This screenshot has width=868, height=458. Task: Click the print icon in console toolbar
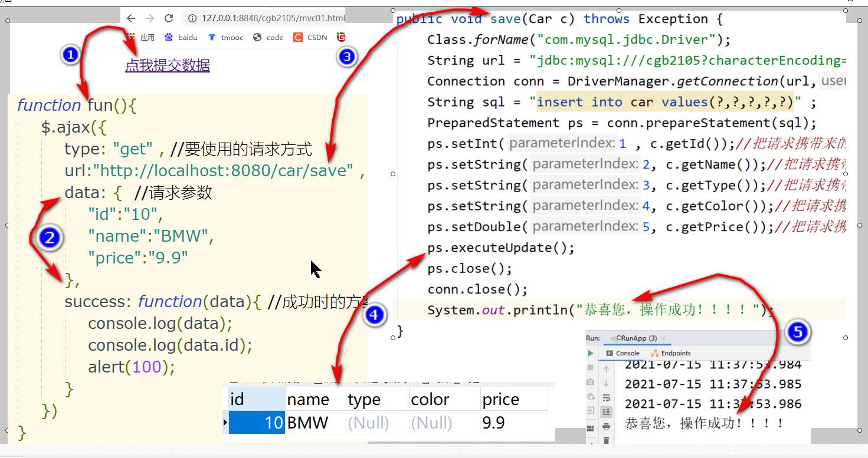606,426
